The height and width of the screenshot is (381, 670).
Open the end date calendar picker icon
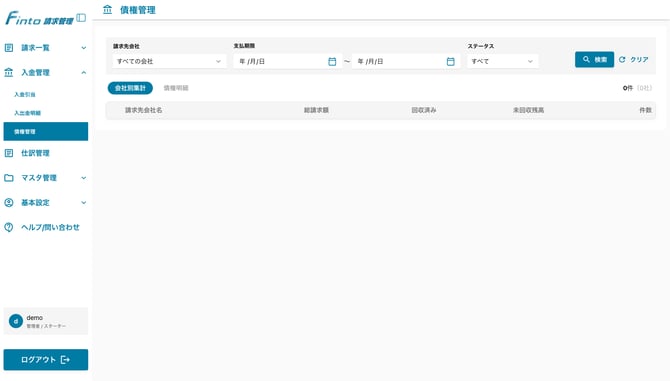450,62
